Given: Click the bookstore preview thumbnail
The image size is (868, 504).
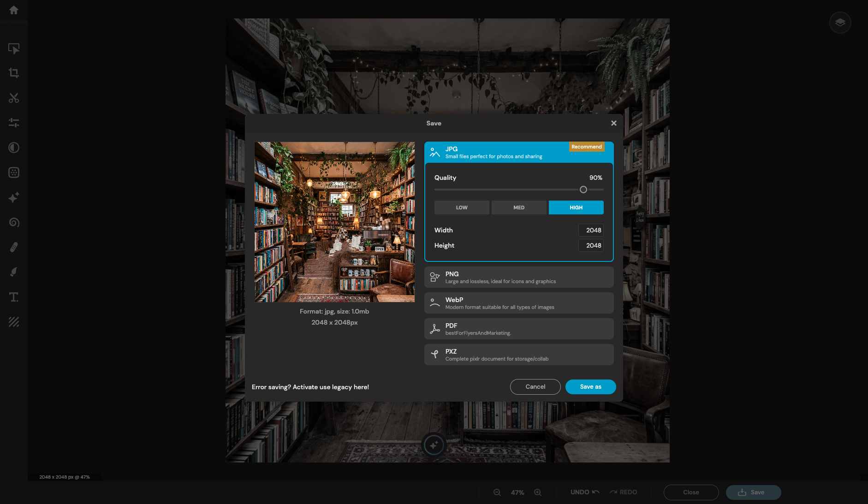Looking at the screenshot, I should tap(334, 222).
